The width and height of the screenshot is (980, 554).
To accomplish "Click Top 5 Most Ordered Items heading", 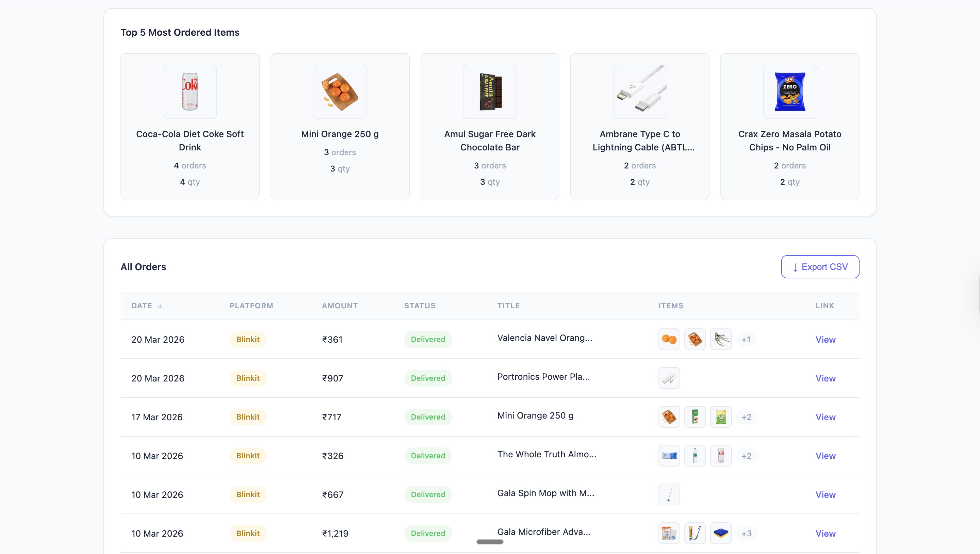I will 180,32.
